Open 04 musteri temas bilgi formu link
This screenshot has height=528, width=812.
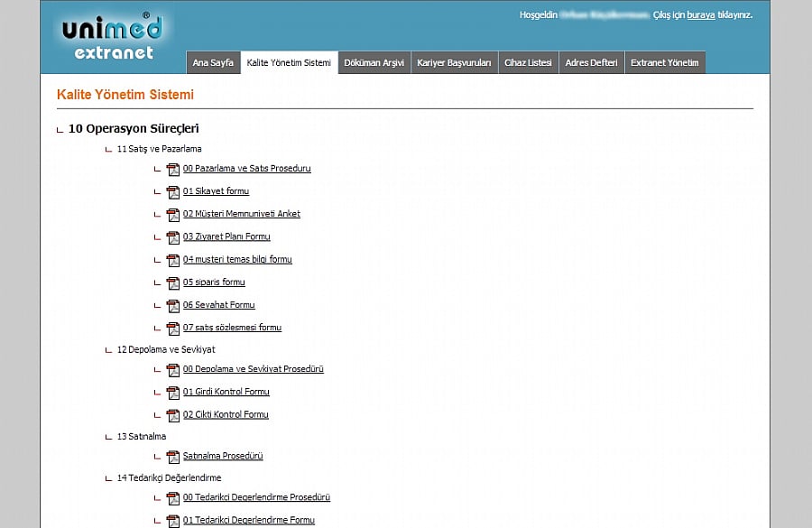(x=237, y=260)
